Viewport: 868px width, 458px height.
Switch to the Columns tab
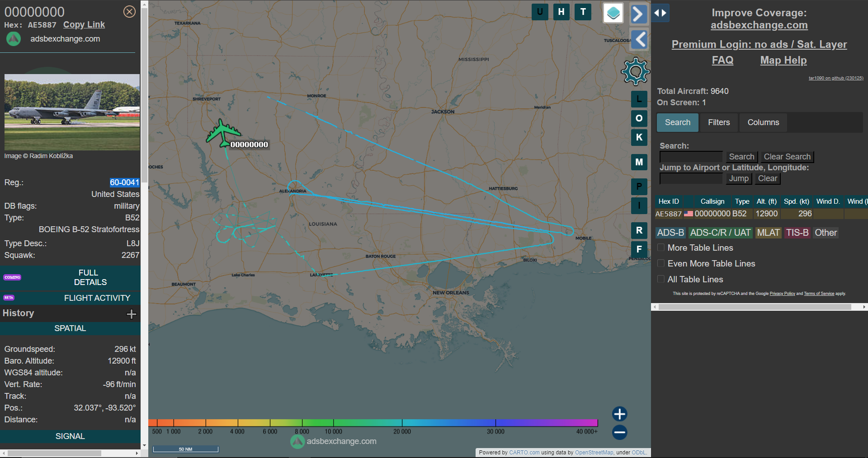(763, 122)
